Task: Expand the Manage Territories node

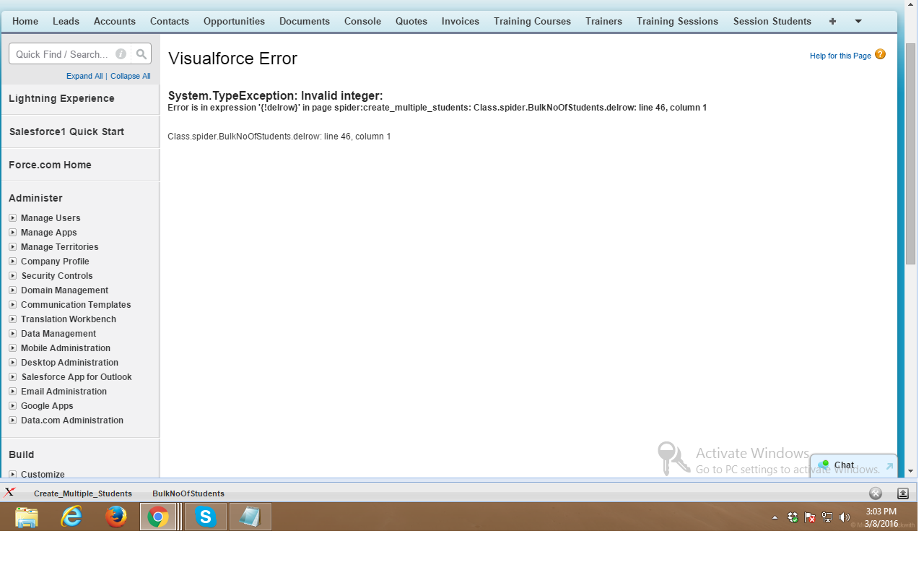Action: tap(13, 246)
